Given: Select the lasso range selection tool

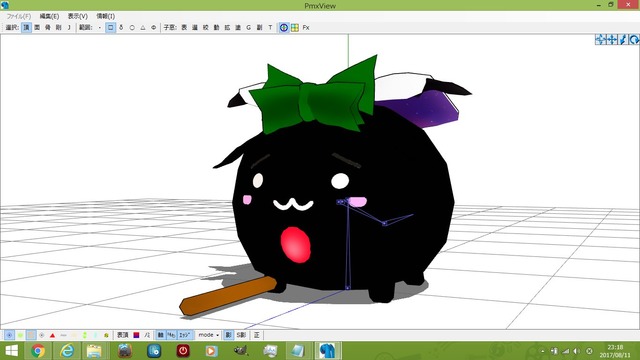Looking at the screenshot, I should click(x=121, y=27).
